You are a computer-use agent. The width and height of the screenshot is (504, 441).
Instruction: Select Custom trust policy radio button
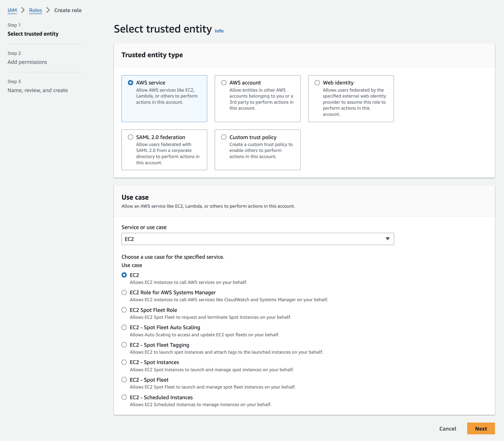click(x=224, y=137)
